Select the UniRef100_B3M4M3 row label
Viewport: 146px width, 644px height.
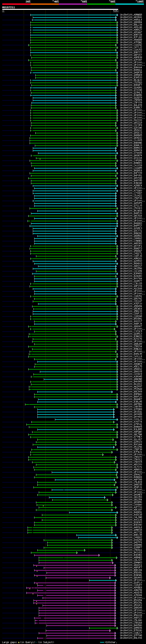131,273
